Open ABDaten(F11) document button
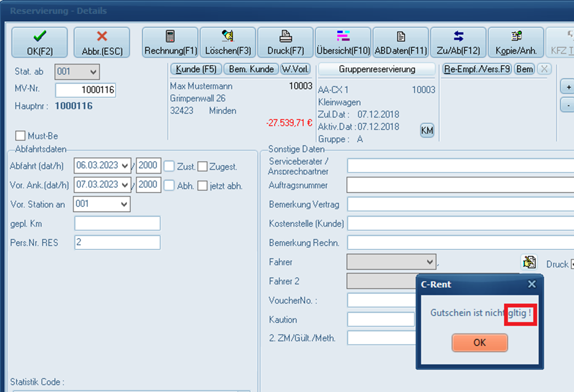Screen dimensions: 574x392 (x=400, y=43)
